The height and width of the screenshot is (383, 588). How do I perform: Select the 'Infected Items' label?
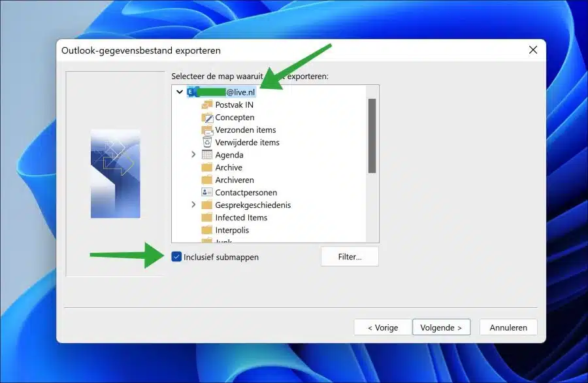pos(241,218)
